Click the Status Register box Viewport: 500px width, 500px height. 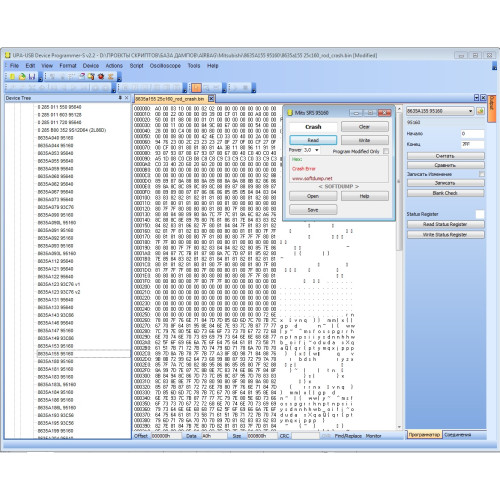480,214
